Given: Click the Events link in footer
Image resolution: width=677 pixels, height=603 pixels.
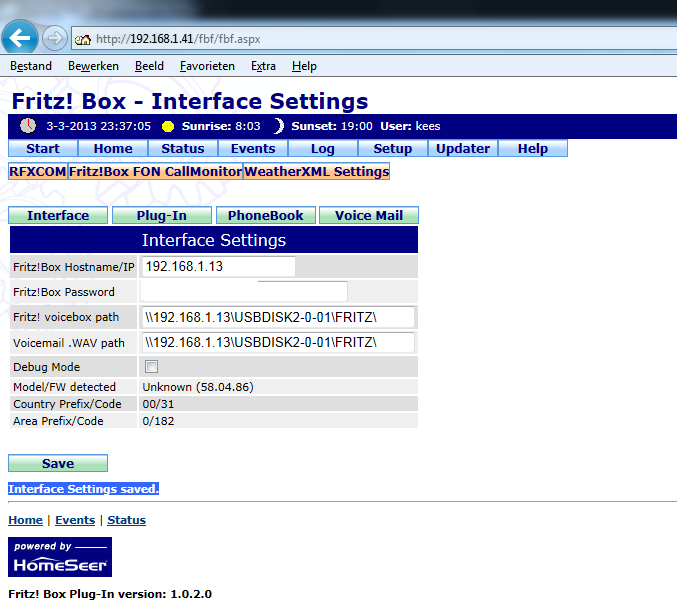Looking at the screenshot, I should pos(75,520).
